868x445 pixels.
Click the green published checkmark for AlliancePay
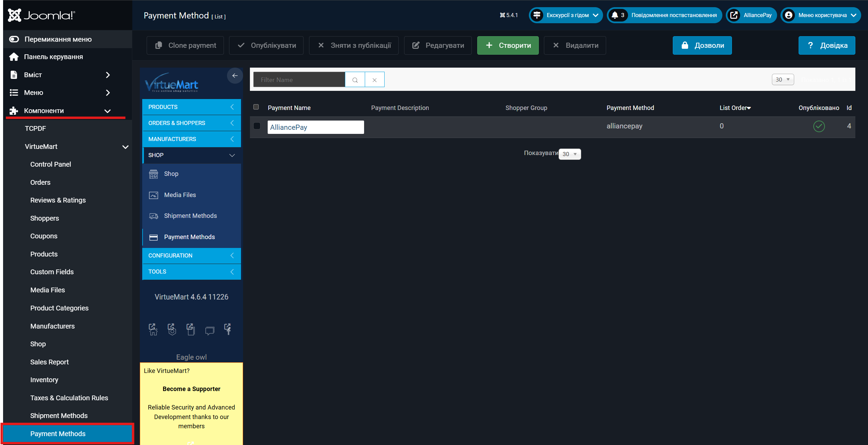point(819,126)
